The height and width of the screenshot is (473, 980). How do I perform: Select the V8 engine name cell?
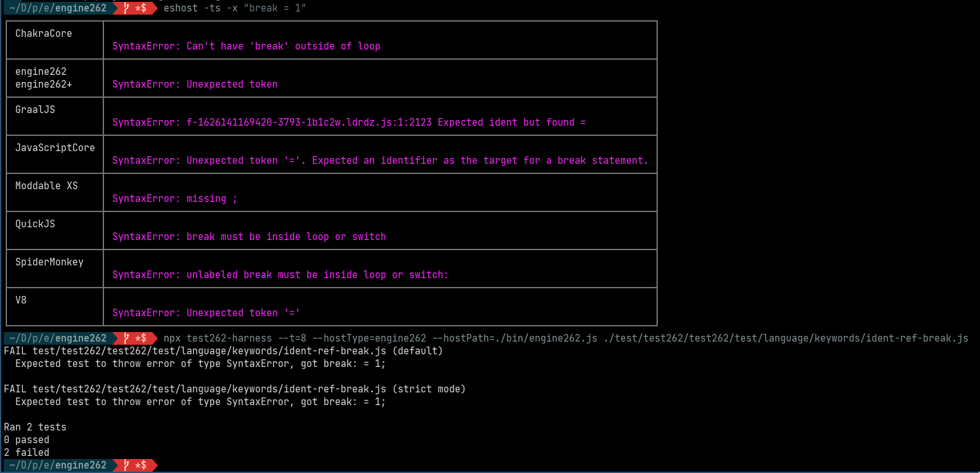[55, 307]
